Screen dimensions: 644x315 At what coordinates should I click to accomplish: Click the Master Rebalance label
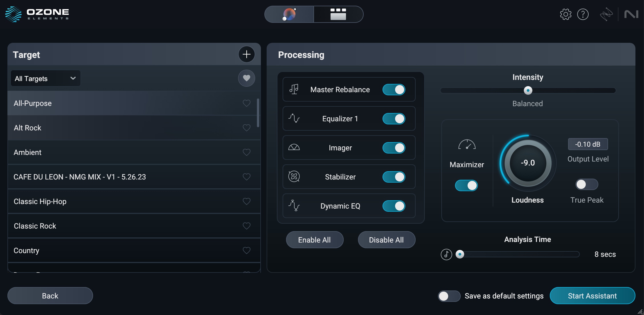click(x=340, y=90)
